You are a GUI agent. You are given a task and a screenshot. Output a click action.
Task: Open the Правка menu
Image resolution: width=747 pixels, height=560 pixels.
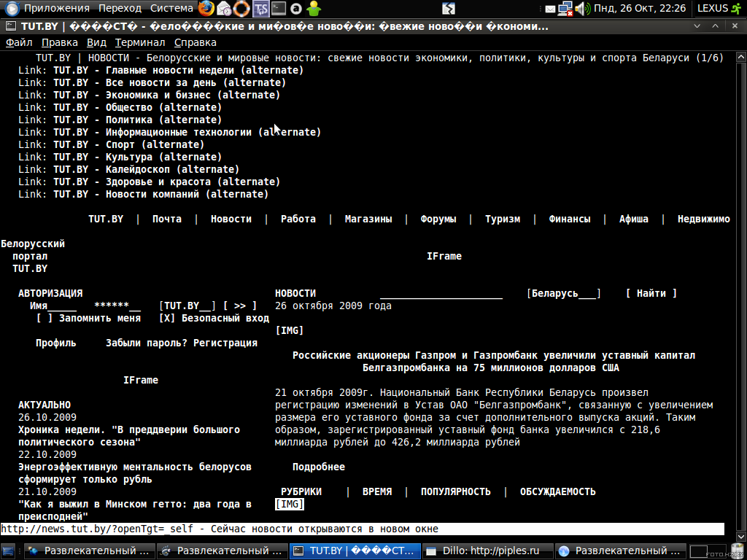pyautogui.click(x=60, y=42)
